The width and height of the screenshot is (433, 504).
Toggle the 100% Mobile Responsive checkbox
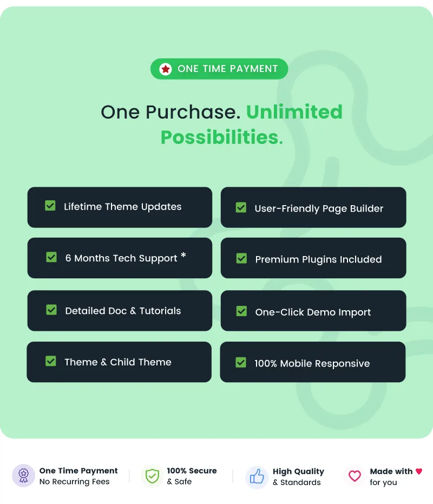click(x=241, y=363)
